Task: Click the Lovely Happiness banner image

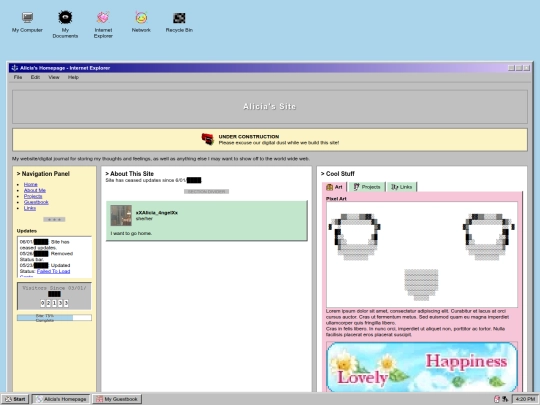Action: [x=422, y=367]
